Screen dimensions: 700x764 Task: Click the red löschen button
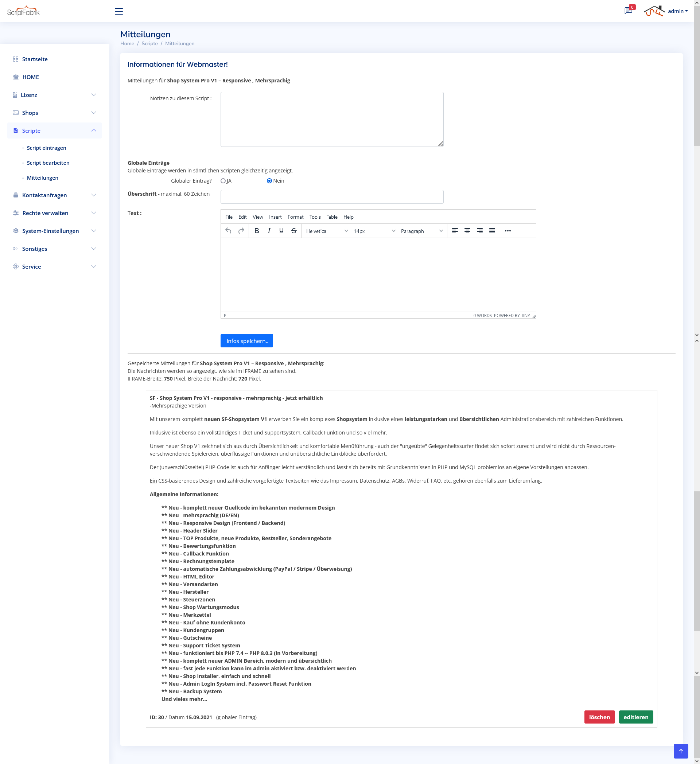(x=599, y=717)
